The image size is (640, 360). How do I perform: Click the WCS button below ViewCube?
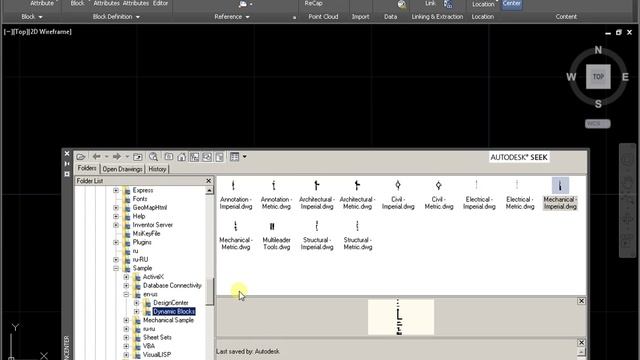(x=598, y=124)
